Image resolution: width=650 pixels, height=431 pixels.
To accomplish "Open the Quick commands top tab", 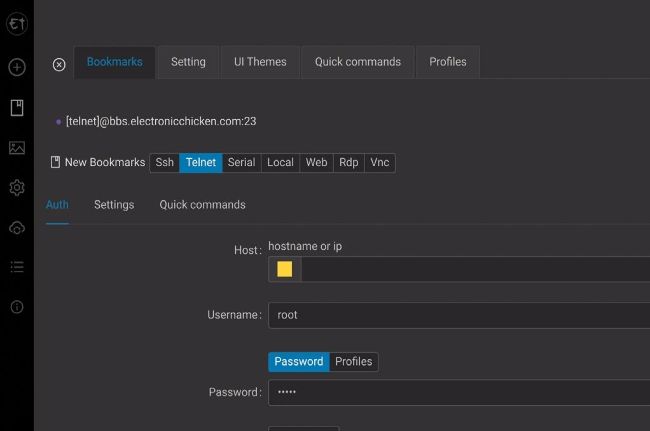I will [357, 62].
